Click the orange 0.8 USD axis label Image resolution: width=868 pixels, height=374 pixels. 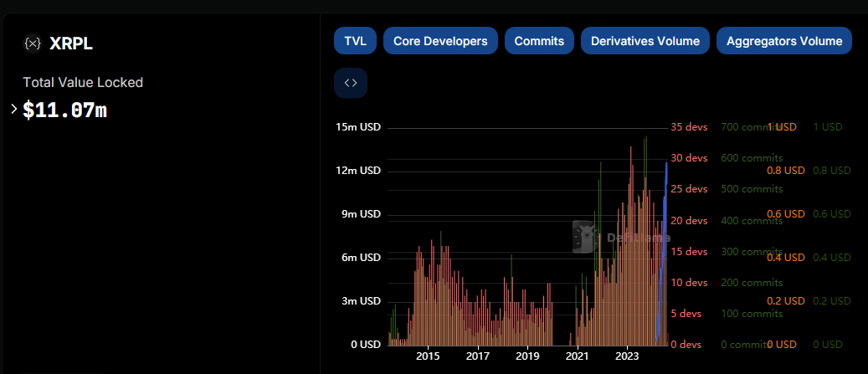[x=785, y=171]
